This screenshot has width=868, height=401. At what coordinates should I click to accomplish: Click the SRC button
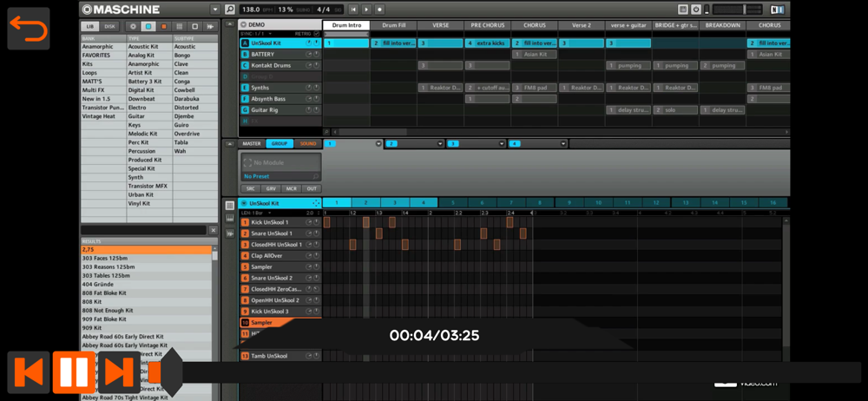click(250, 188)
